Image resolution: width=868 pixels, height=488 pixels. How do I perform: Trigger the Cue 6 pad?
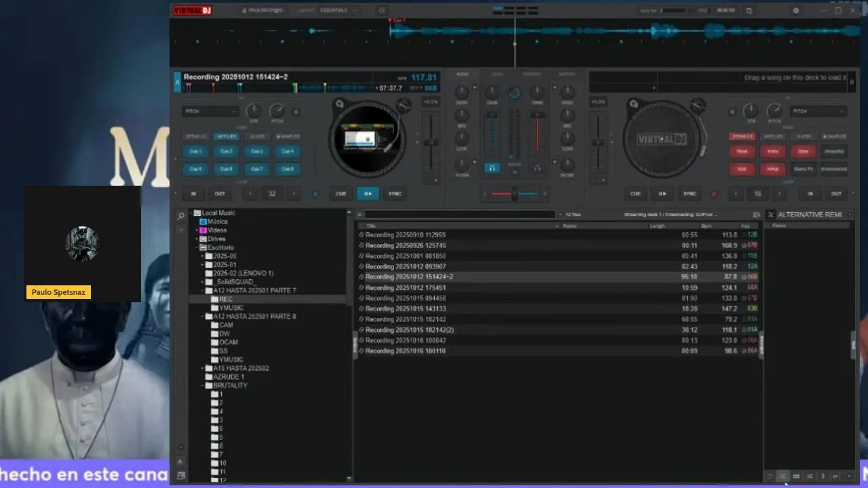[226, 169]
